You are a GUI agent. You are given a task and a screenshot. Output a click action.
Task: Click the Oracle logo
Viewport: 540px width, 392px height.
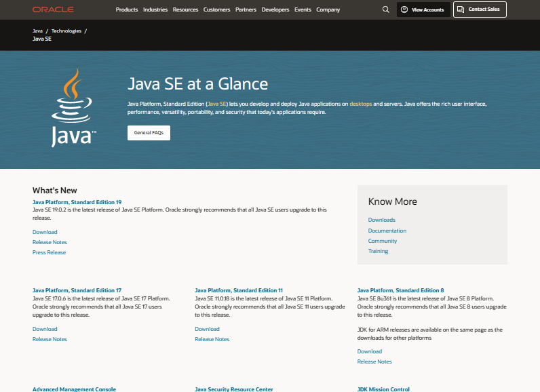coord(53,9)
